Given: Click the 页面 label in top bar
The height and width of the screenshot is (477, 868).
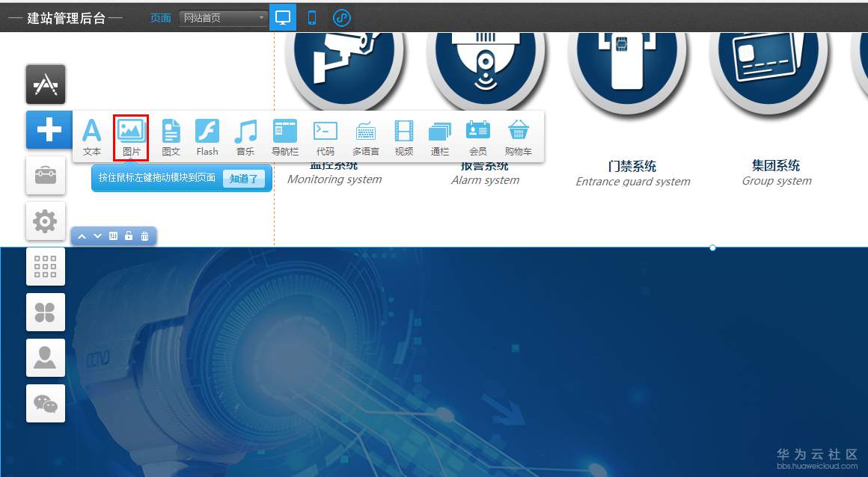Looking at the screenshot, I should 161,18.
